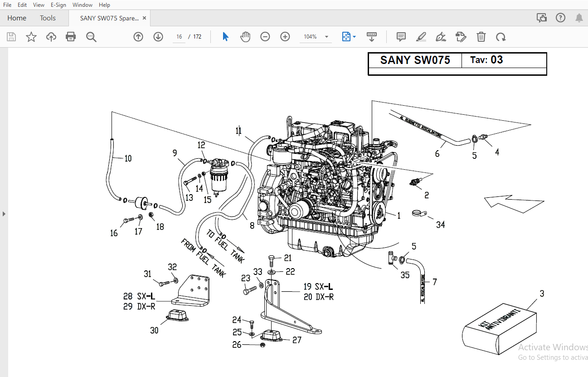
Task: Expand the left navigation pane arrow
Action: click(x=4, y=214)
